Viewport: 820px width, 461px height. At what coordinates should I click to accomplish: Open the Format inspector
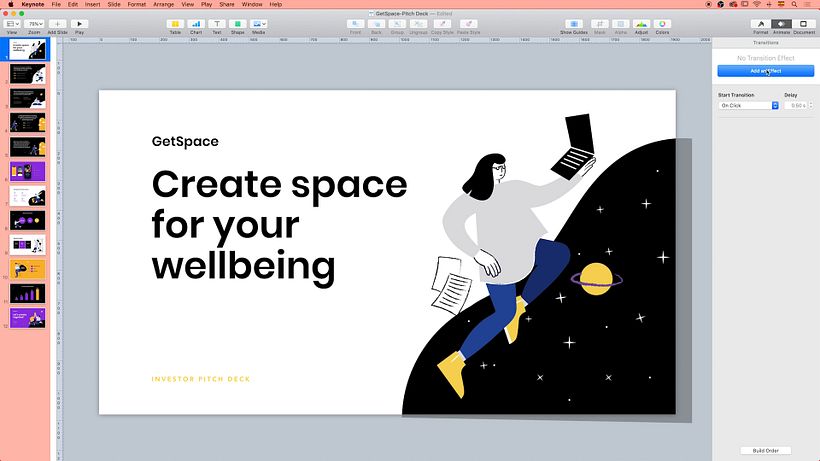click(x=760, y=23)
